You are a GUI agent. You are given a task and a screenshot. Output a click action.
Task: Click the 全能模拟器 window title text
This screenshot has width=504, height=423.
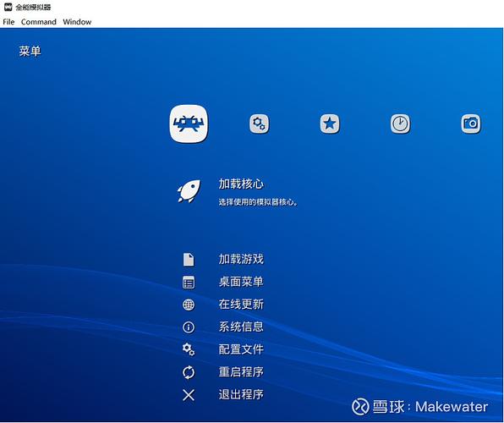tap(33, 7)
